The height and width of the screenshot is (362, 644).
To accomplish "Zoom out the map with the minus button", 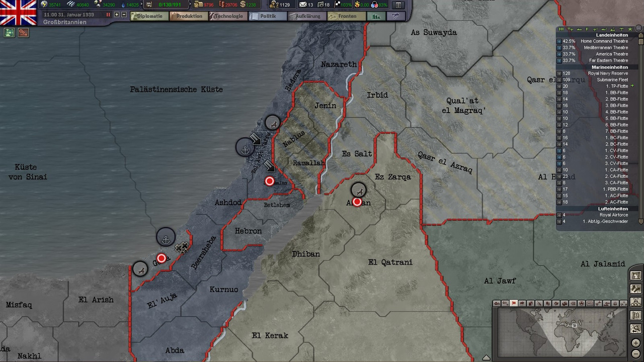I will (x=636, y=353).
